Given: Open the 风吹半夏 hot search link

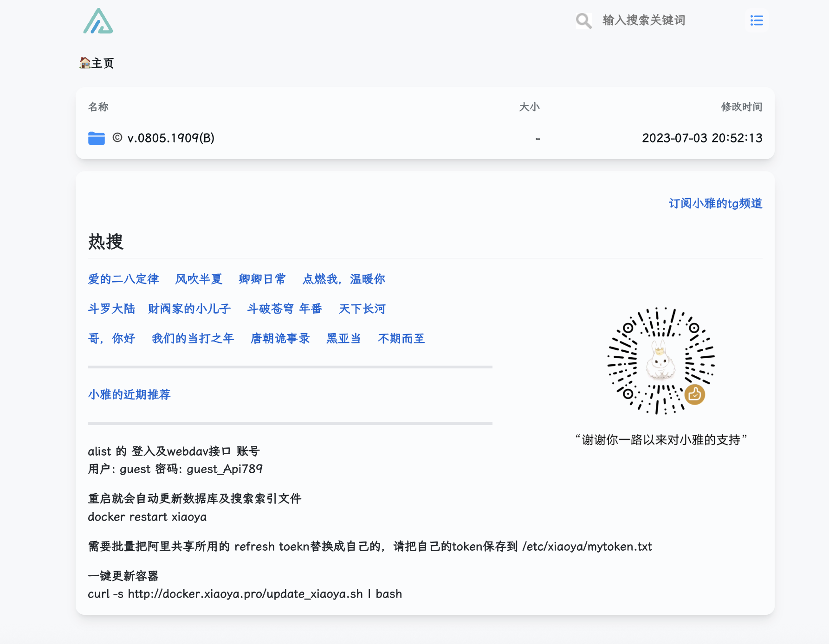Looking at the screenshot, I should tap(199, 279).
